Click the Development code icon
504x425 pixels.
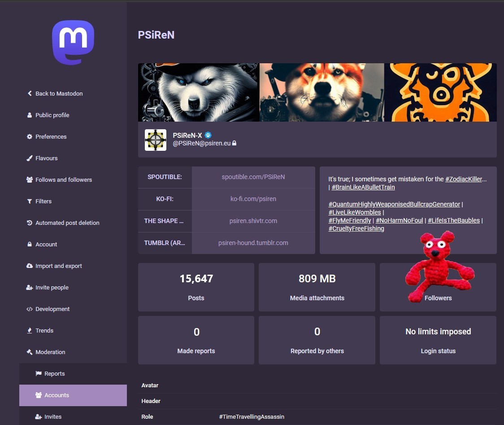pyautogui.click(x=30, y=309)
